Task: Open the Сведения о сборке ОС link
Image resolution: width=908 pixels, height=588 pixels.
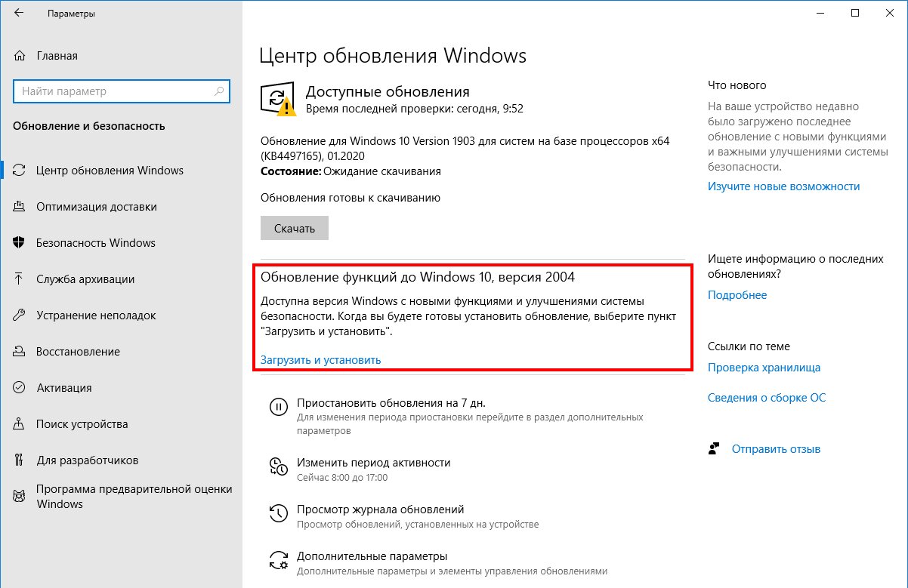Action: (x=766, y=398)
